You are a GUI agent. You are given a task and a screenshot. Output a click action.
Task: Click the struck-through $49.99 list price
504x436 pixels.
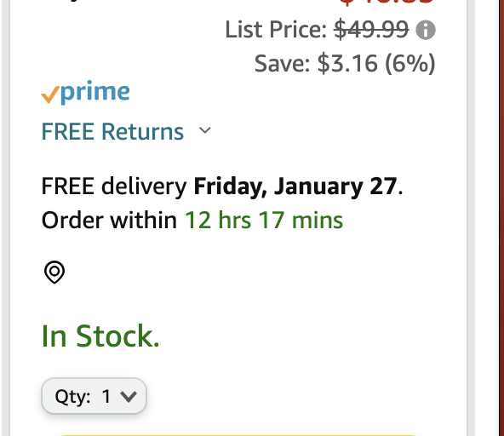[x=371, y=30]
